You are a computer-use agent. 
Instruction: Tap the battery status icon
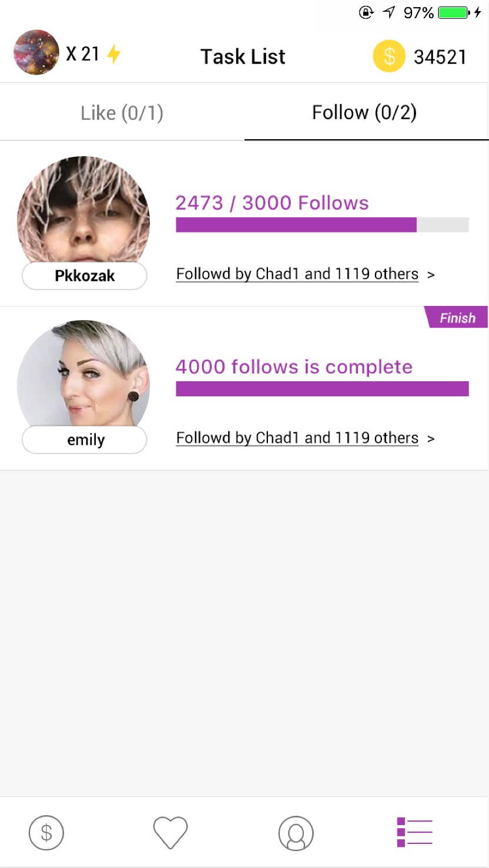(x=454, y=13)
